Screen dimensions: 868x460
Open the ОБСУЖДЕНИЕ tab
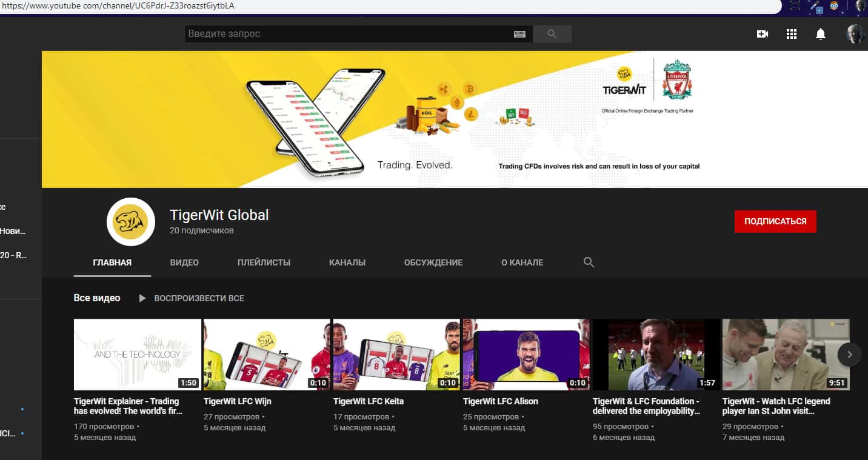point(433,262)
